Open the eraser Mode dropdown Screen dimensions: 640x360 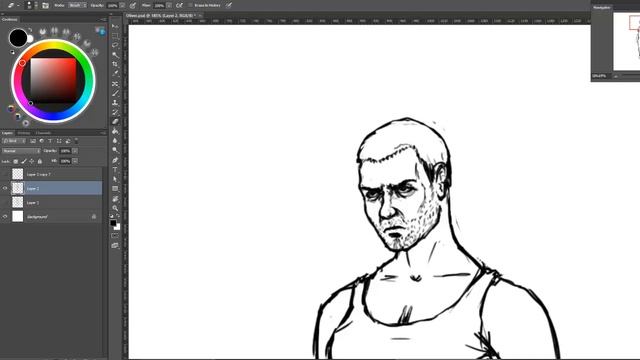click(77, 5)
